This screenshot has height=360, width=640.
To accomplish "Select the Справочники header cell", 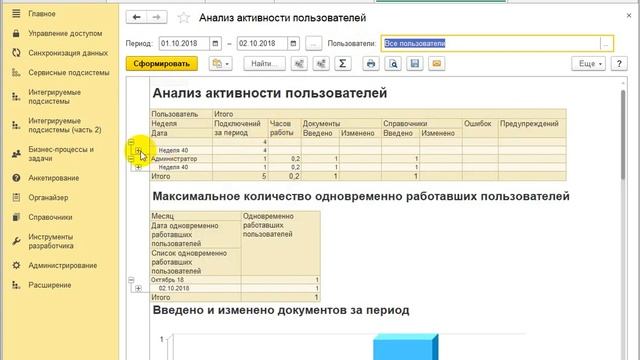I will tap(421, 123).
